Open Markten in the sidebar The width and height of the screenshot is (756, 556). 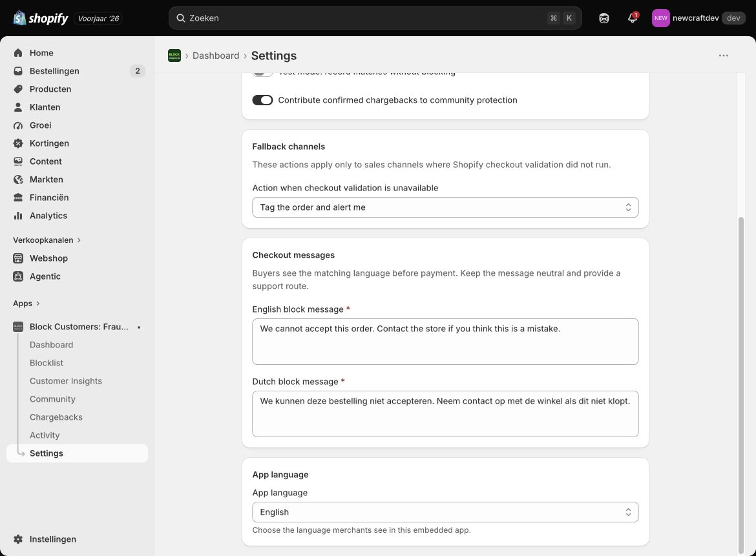coord(77,180)
